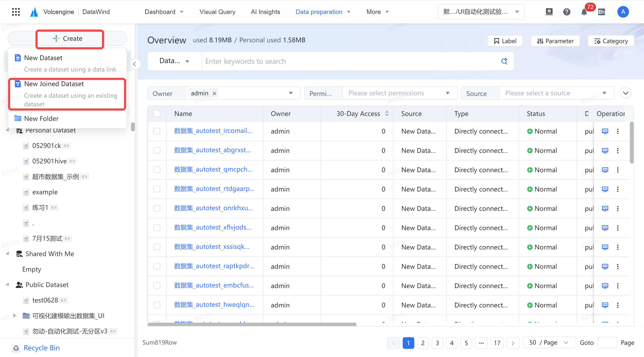Open the Data... search type dropdown
The height and width of the screenshot is (357, 644).
(175, 61)
